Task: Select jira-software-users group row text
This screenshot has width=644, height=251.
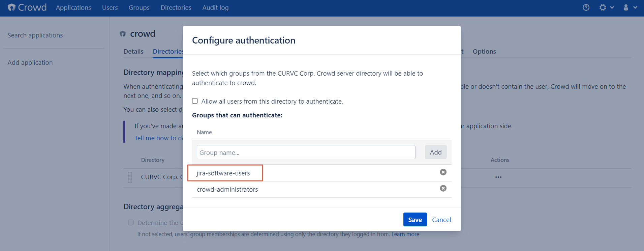Action: 223,173
